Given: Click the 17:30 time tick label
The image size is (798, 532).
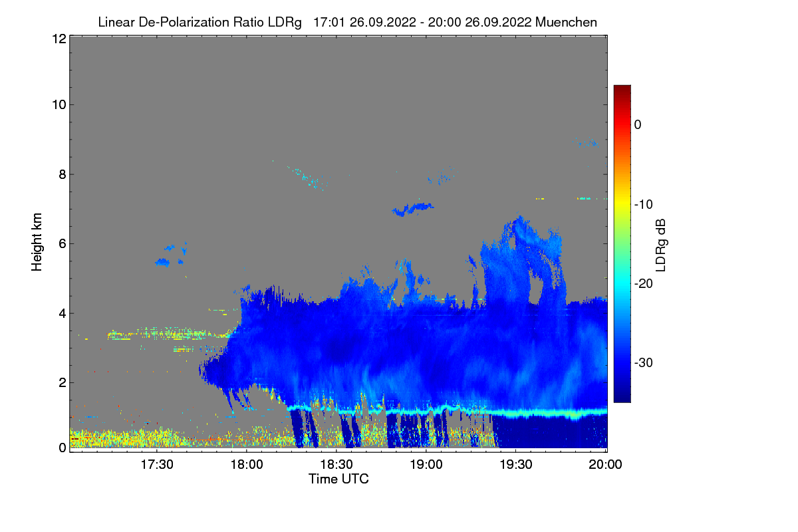Looking at the screenshot, I should coord(157,465).
